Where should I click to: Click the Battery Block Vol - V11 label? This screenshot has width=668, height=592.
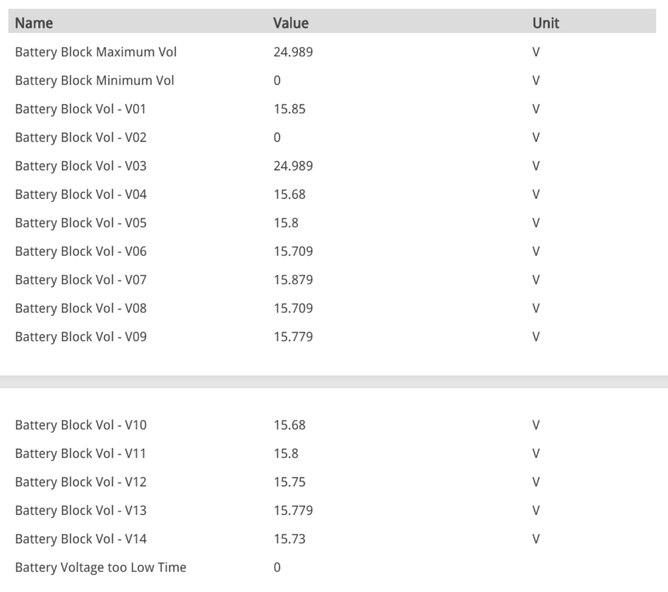point(81,453)
